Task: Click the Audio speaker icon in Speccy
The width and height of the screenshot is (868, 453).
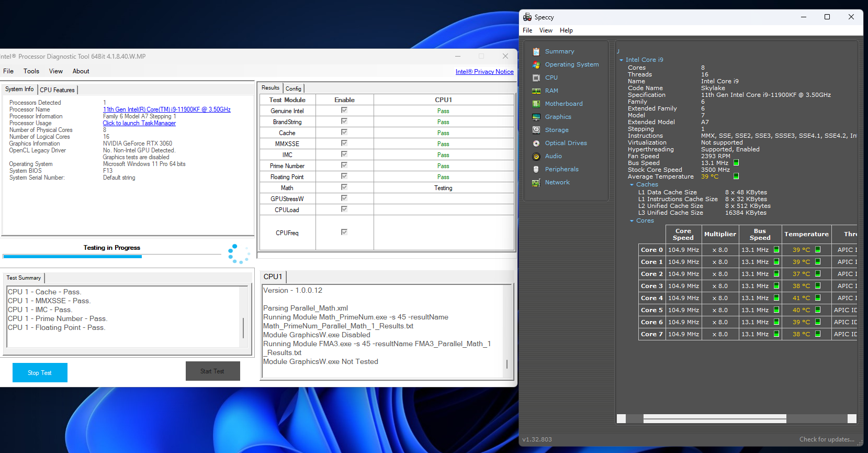Action: click(x=536, y=156)
